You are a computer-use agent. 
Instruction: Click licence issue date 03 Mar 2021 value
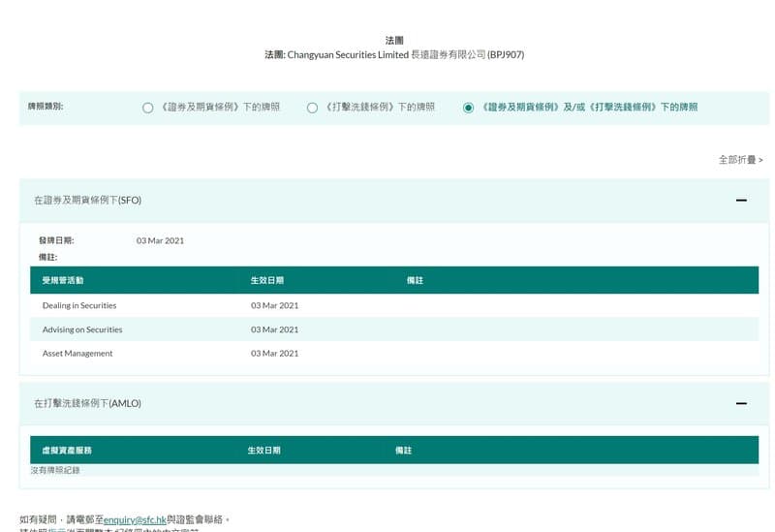[x=160, y=240]
